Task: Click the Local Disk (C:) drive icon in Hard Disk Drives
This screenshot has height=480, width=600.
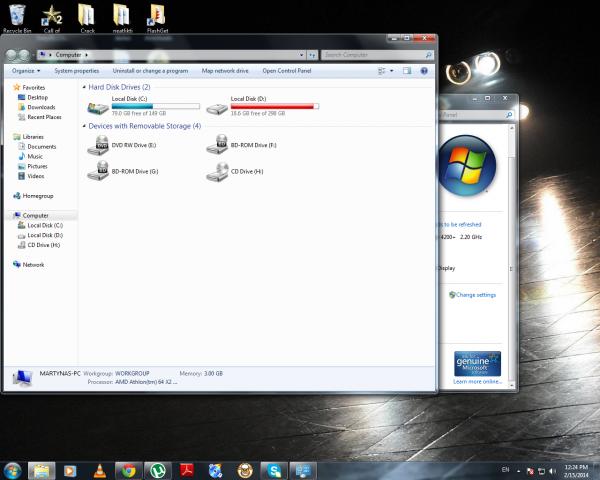Action: (x=98, y=105)
